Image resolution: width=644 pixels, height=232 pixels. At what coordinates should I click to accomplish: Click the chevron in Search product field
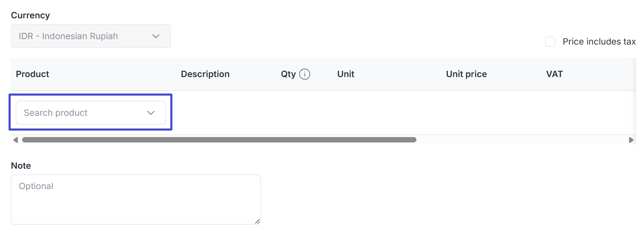pyautogui.click(x=151, y=113)
